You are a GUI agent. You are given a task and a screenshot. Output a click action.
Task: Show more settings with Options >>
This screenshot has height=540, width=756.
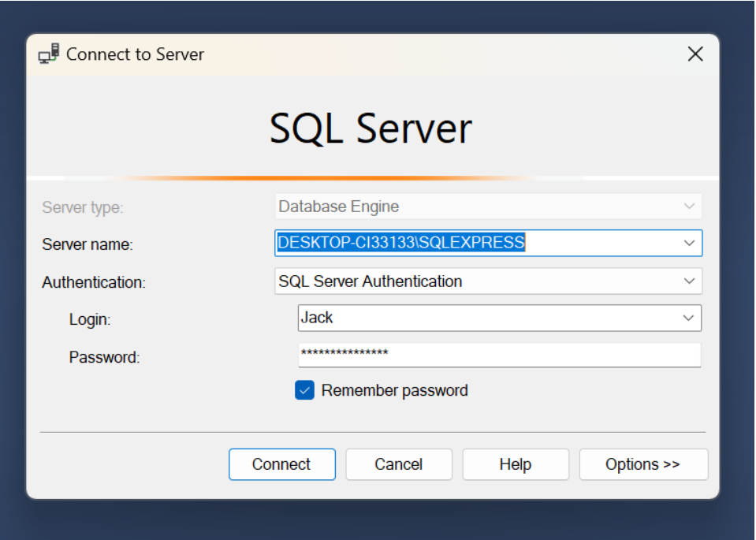pyautogui.click(x=643, y=464)
